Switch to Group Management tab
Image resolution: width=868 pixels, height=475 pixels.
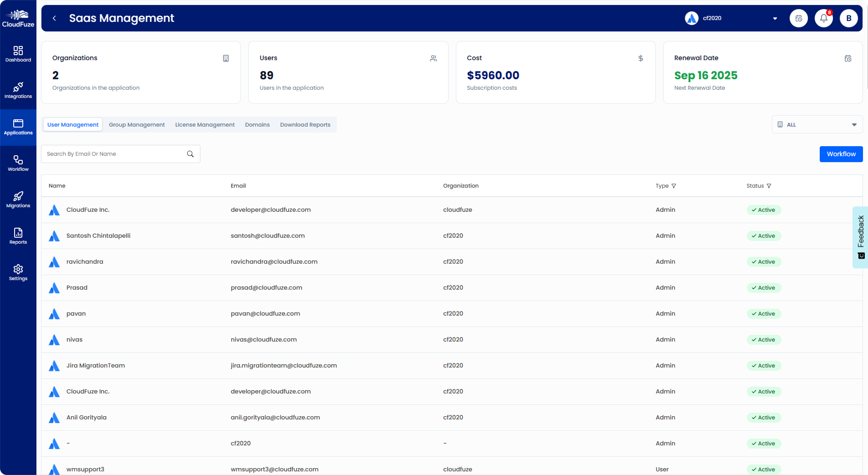pos(137,125)
